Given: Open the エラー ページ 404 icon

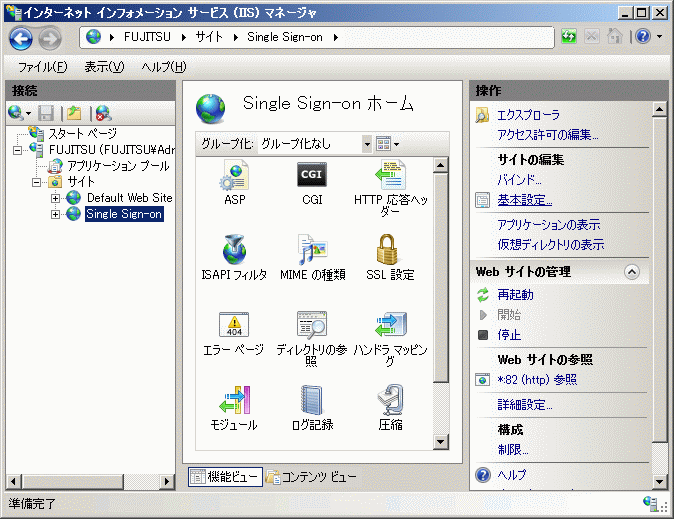Looking at the screenshot, I should click(234, 324).
